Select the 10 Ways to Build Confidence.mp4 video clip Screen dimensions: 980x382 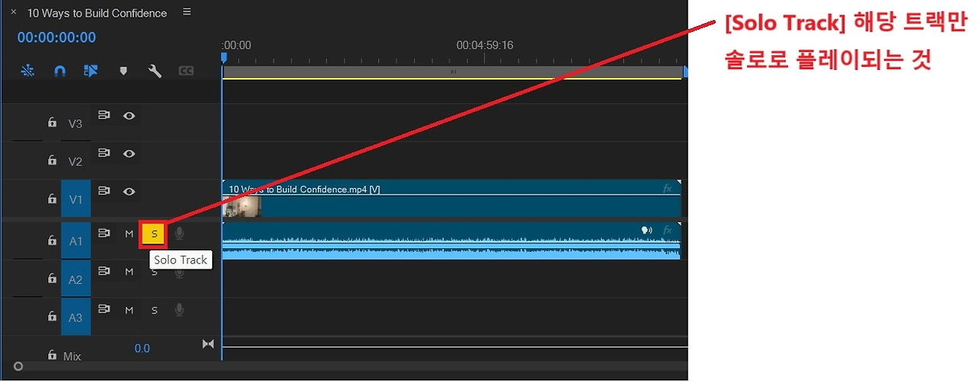[451, 199]
